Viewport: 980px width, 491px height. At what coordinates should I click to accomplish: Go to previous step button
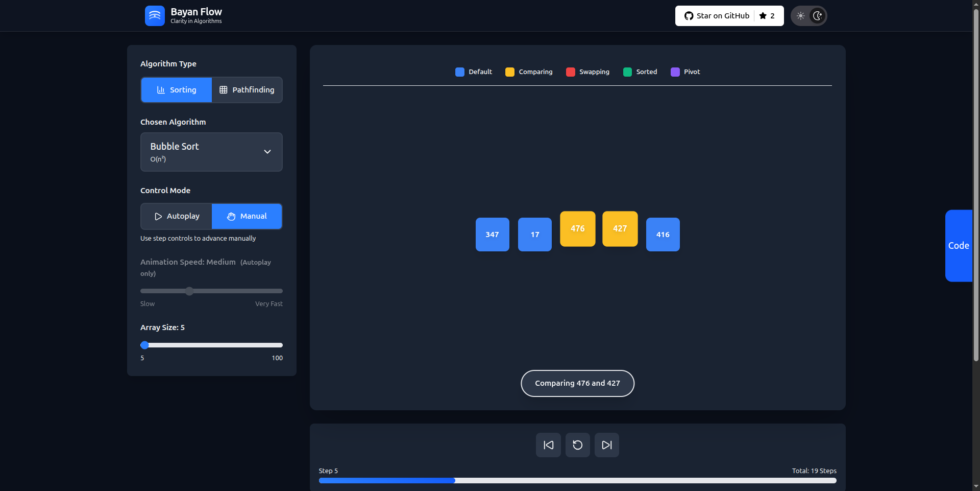(x=548, y=445)
